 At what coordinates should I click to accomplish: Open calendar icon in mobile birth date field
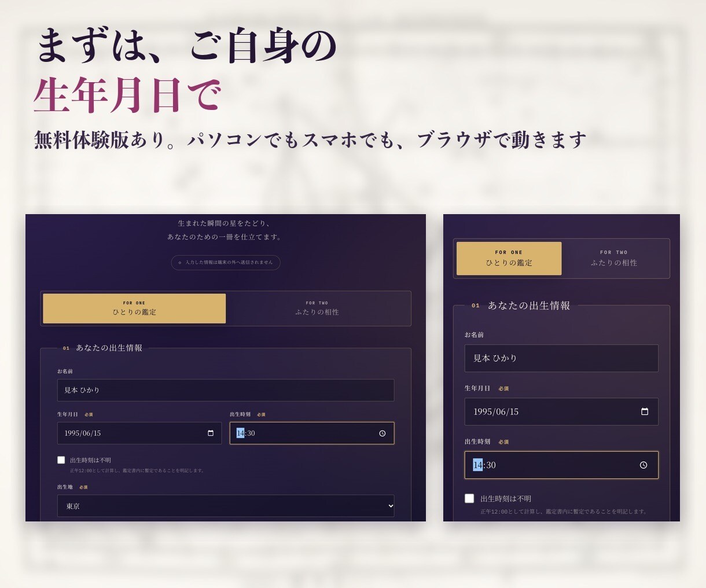point(645,411)
